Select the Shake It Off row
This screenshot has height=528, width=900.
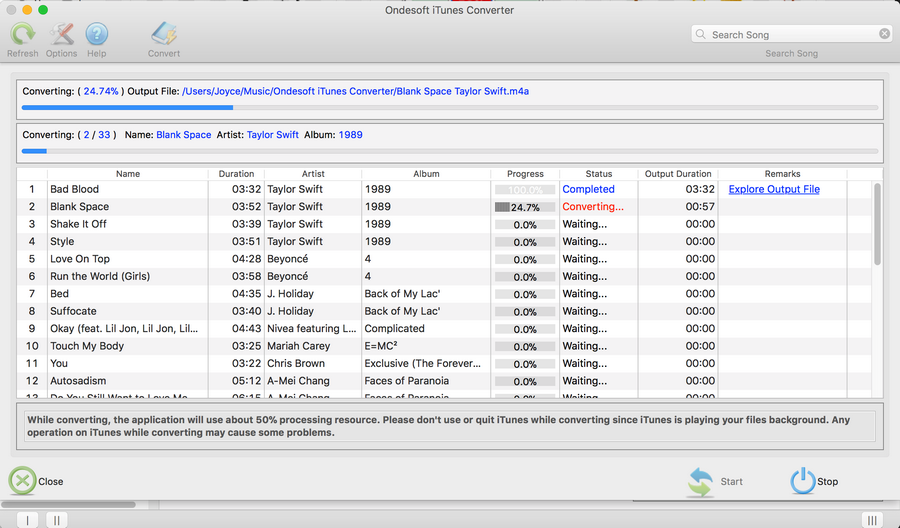444,224
